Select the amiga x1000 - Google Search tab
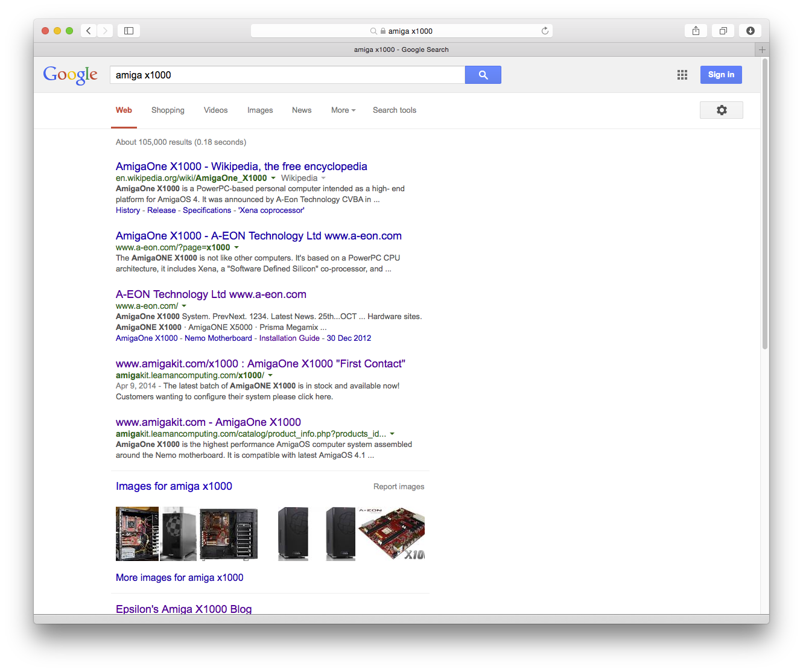 click(x=401, y=49)
